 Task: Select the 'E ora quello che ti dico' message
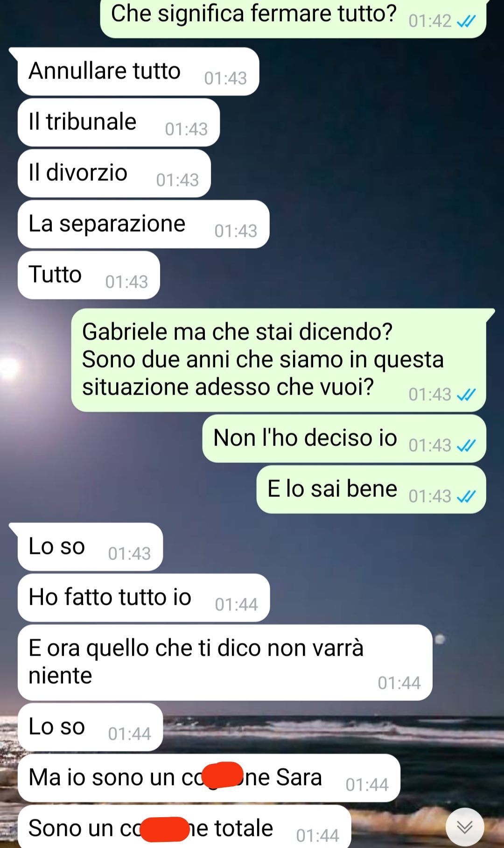point(225,663)
